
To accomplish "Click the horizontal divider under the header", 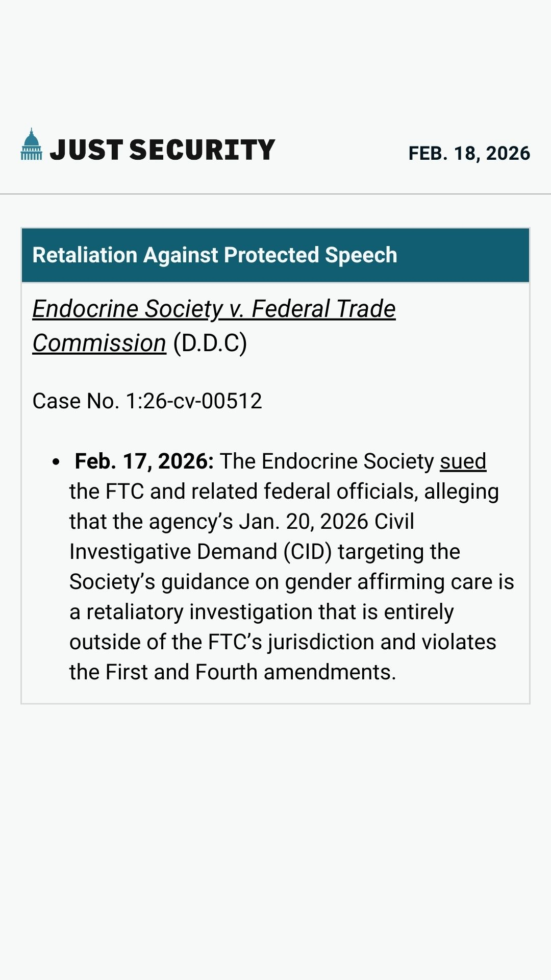I will [x=275, y=194].
